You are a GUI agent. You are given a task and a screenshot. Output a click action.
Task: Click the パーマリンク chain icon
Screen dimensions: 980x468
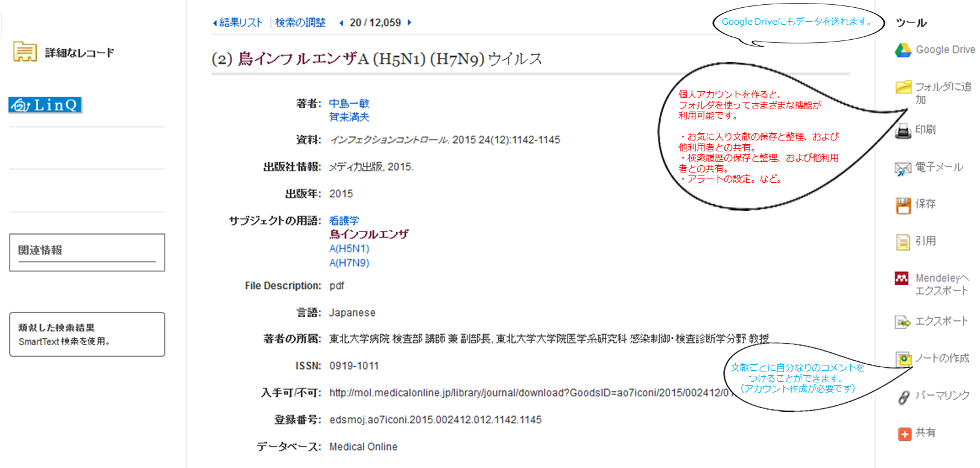(903, 397)
